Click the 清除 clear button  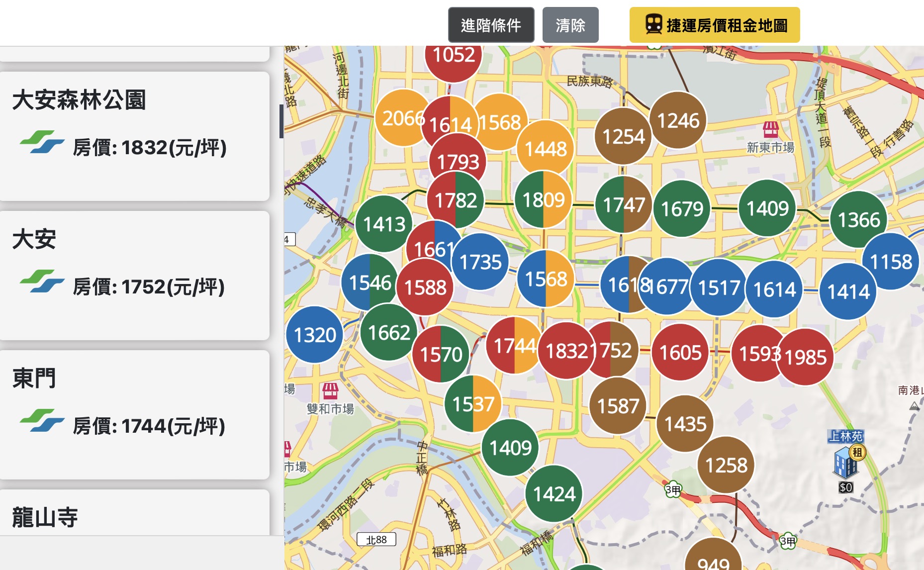pos(570,25)
